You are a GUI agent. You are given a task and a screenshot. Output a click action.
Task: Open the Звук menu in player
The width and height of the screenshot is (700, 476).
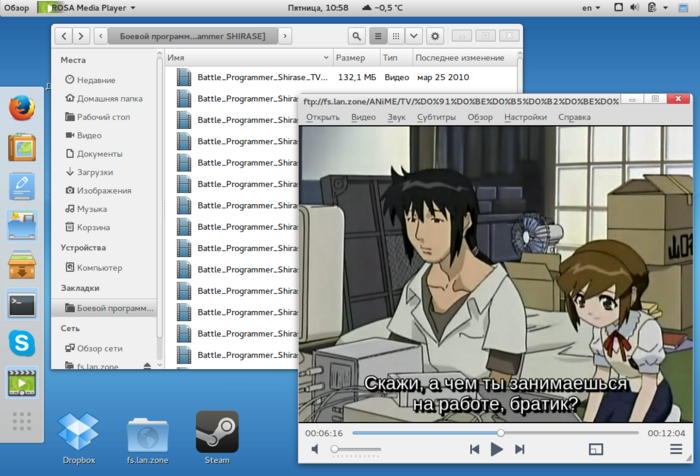(396, 117)
